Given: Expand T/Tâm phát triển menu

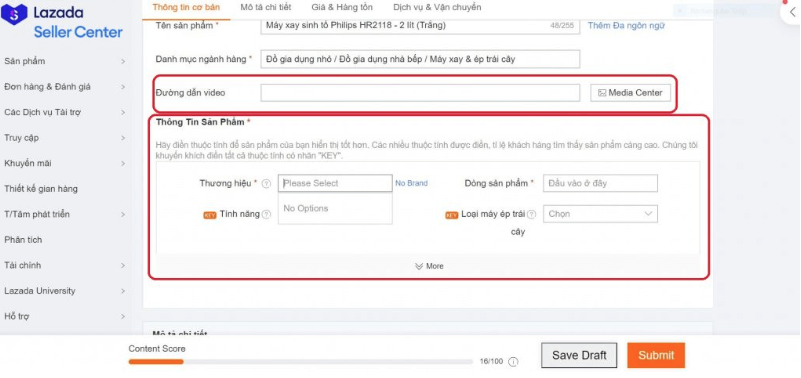Looking at the screenshot, I should click(x=64, y=215).
